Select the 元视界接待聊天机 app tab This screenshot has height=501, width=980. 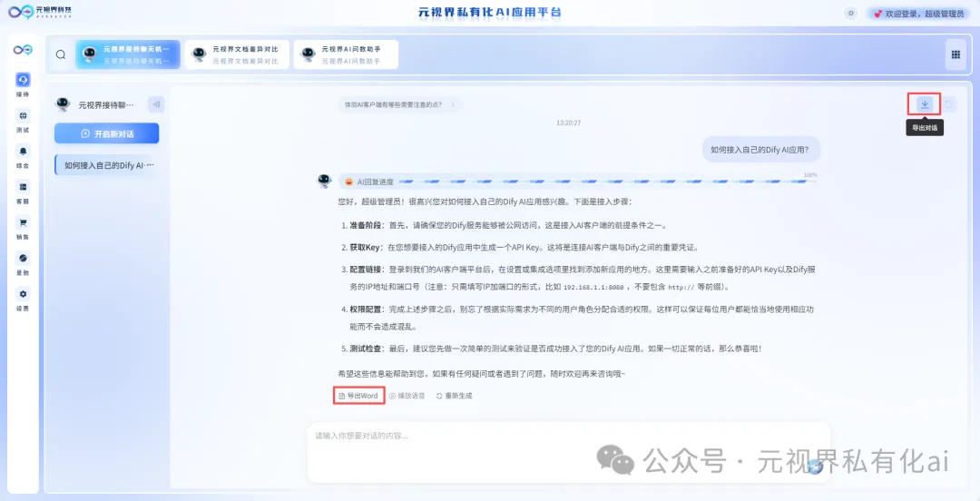click(x=128, y=54)
